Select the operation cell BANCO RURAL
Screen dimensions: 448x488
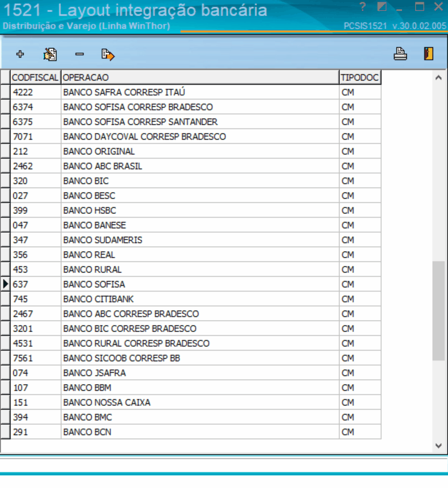(x=200, y=270)
